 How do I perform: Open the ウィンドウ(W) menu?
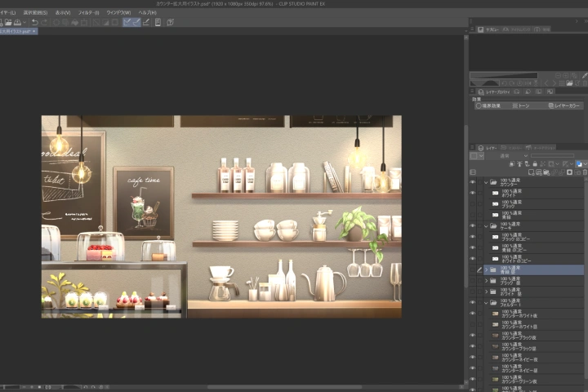point(118,12)
